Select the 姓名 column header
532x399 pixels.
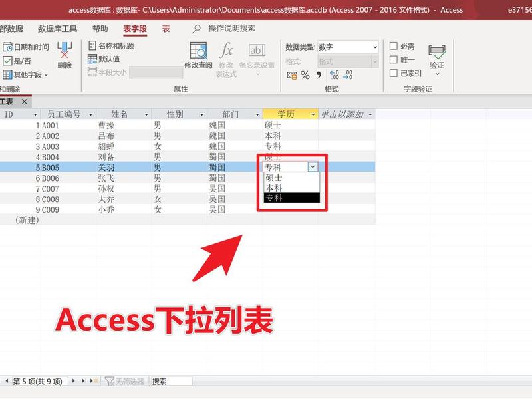pyautogui.click(x=120, y=114)
